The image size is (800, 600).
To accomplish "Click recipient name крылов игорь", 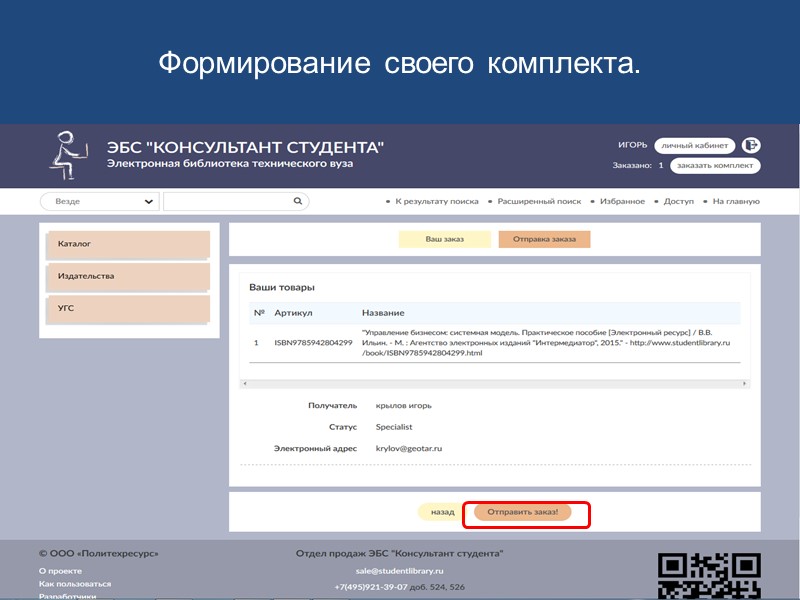I will [404, 406].
